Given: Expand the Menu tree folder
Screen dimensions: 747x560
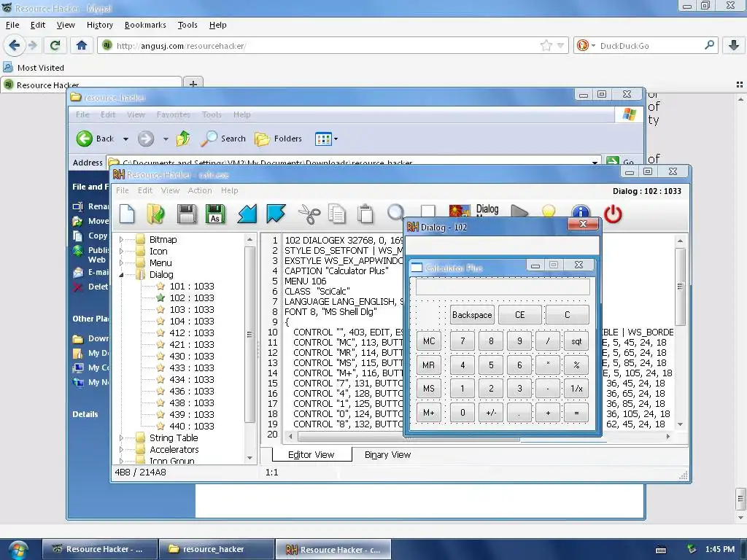Looking at the screenshot, I should [x=121, y=262].
